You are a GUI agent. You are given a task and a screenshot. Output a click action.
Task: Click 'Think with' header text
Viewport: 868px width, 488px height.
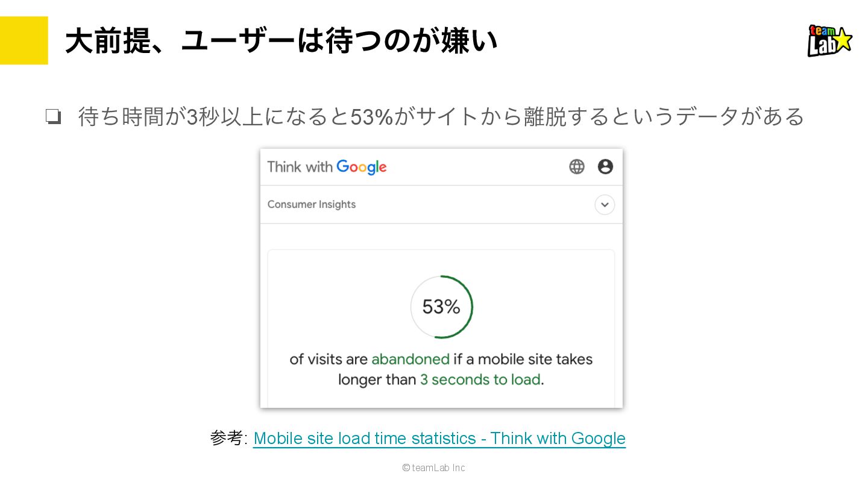pos(300,167)
